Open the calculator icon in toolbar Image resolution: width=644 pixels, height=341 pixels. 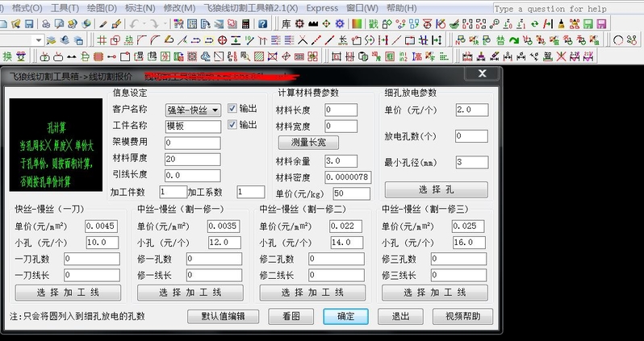245,24
